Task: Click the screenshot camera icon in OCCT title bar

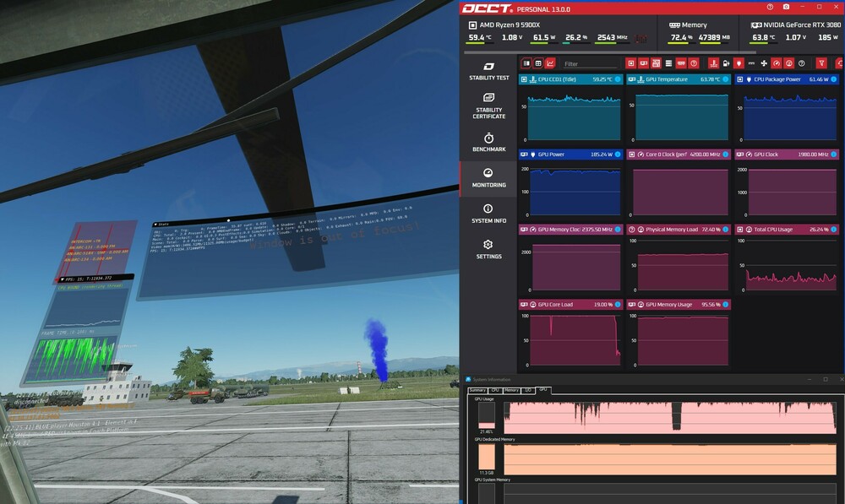Action: 786,7
